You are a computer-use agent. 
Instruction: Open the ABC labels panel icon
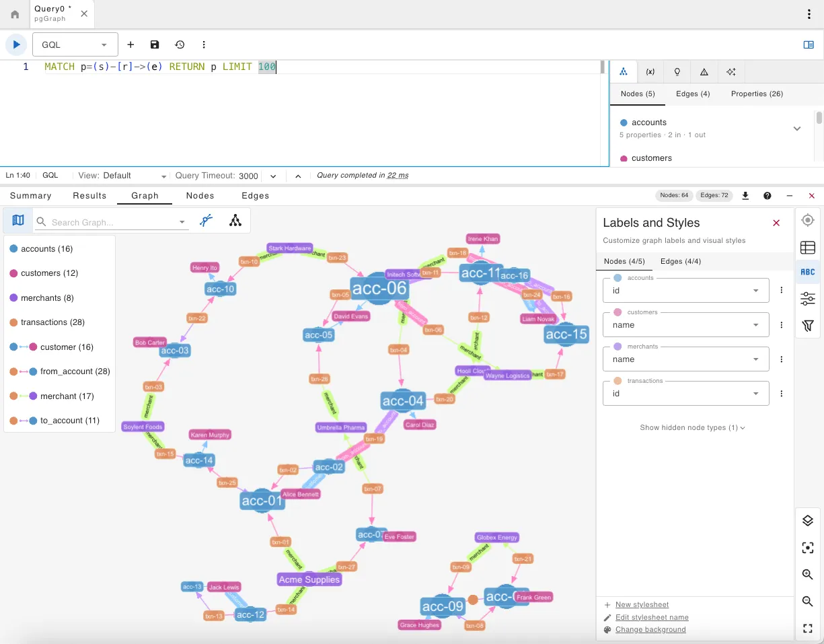click(x=808, y=273)
